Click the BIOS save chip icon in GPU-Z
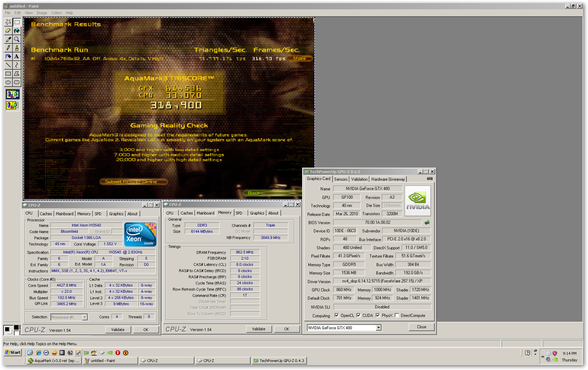588x370 pixels. (427, 222)
